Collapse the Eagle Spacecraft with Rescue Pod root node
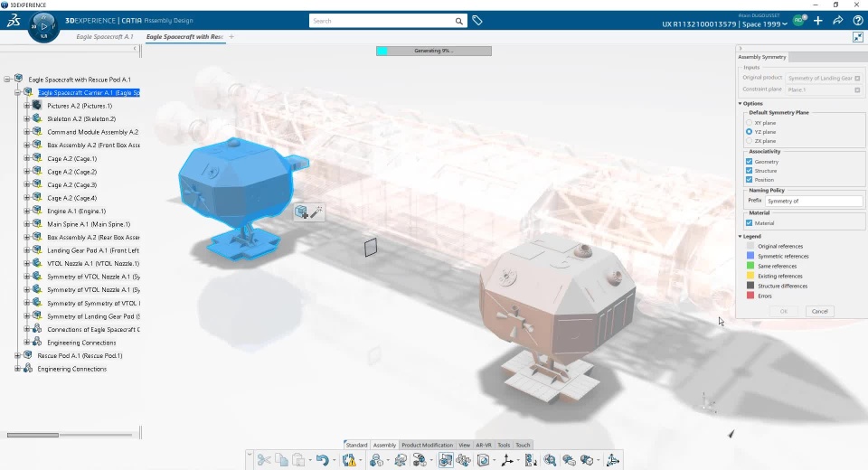Screen dimensions: 868x470 7,80
